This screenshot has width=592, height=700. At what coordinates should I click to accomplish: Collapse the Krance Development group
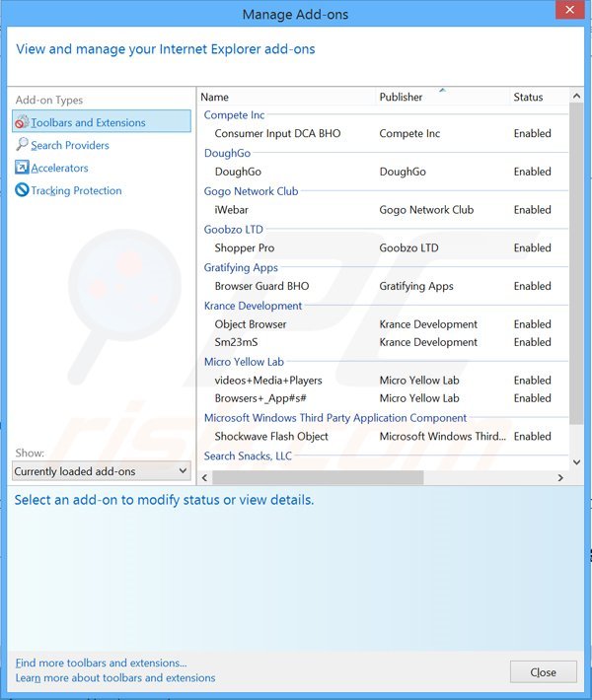point(253,306)
